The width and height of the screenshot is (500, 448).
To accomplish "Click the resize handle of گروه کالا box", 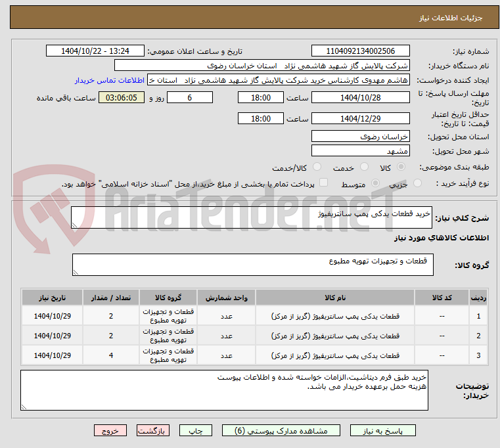I will click(x=76, y=273).
